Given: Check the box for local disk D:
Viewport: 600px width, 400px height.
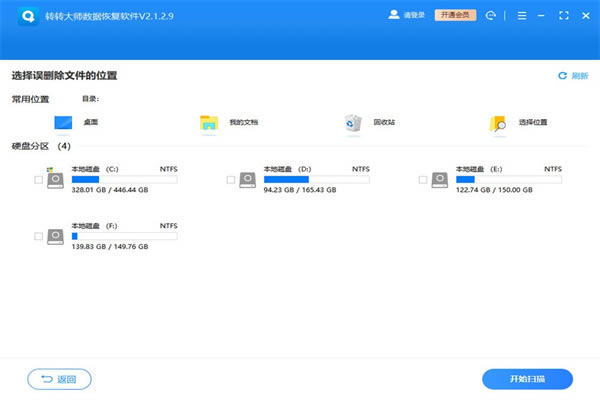Looking at the screenshot, I should 230,180.
